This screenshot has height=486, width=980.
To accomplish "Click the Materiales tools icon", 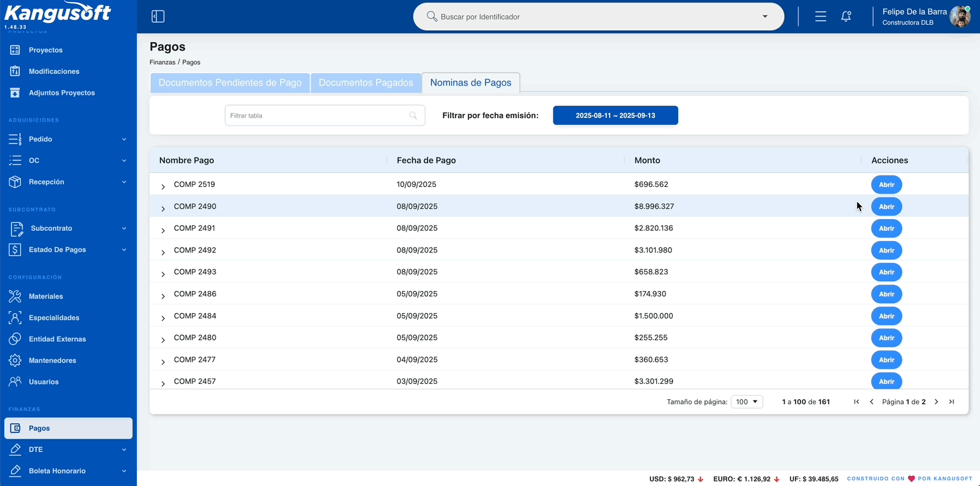I will 15,296.
